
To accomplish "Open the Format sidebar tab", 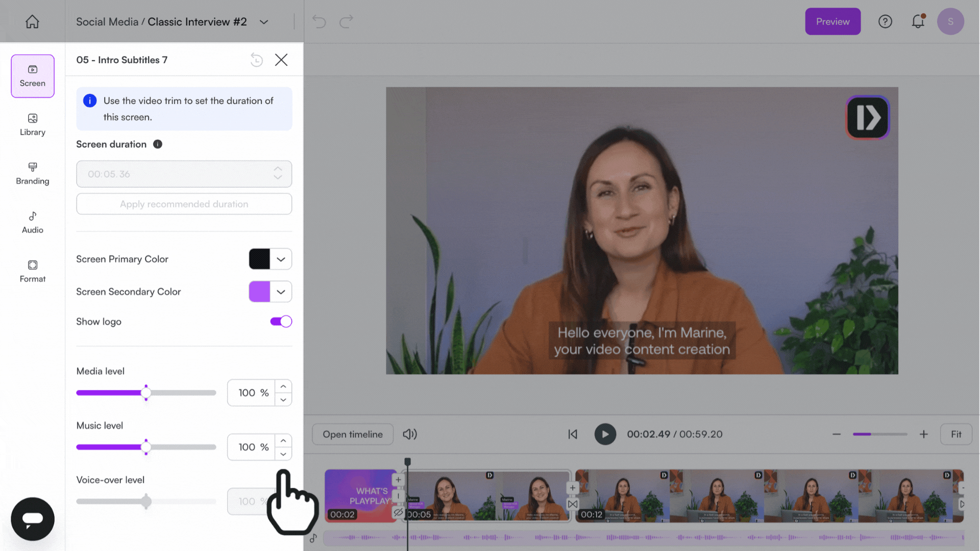I will click(33, 272).
